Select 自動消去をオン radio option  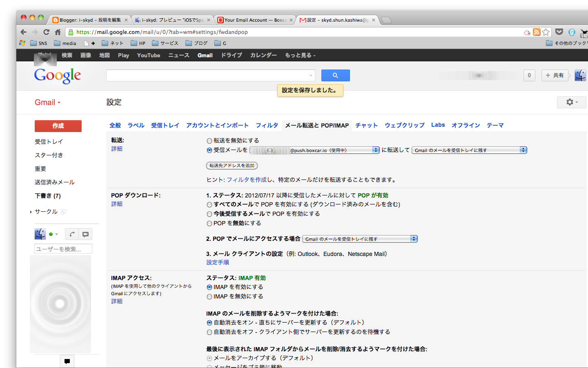(209, 323)
